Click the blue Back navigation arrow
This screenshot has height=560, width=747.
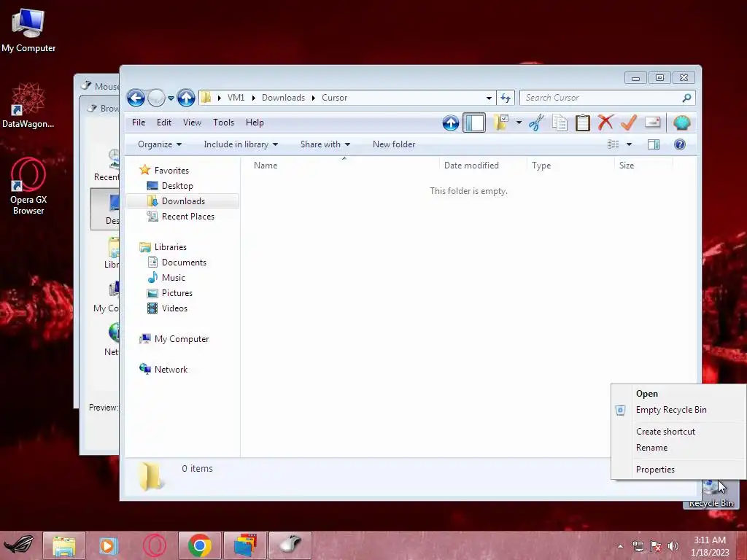pos(136,98)
